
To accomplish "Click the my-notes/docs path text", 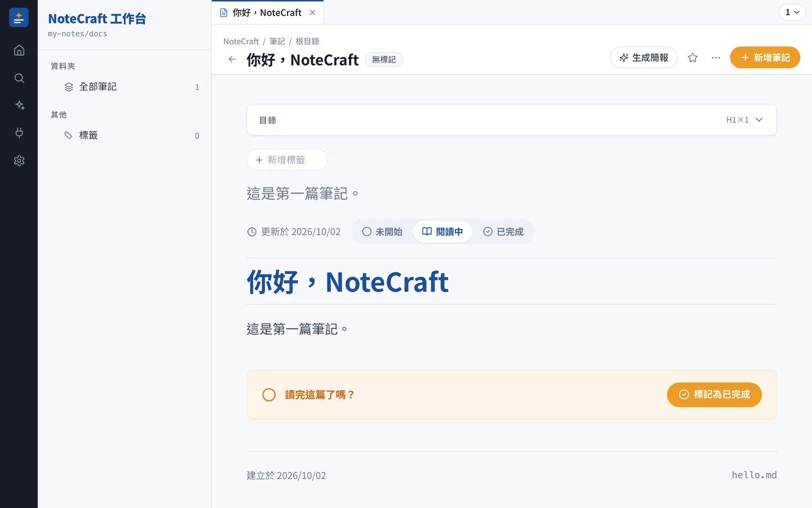I will pos(78,34).
